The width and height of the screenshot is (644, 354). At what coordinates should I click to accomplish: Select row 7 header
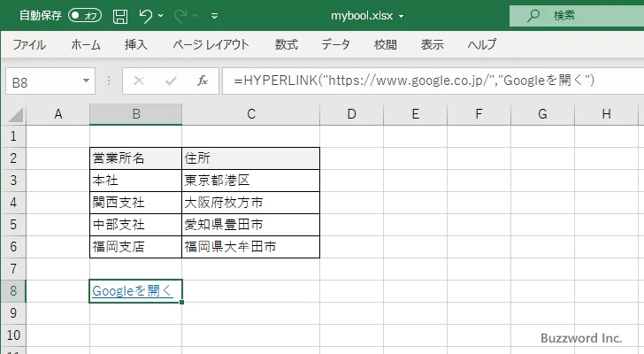point(13,269)
